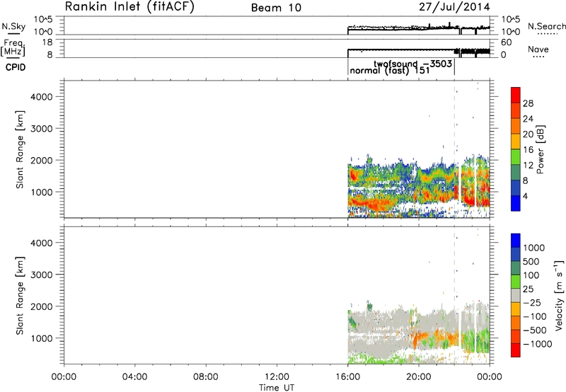
Task: Click the '4000' tick on Power panel axis
Action: (42, 96)
